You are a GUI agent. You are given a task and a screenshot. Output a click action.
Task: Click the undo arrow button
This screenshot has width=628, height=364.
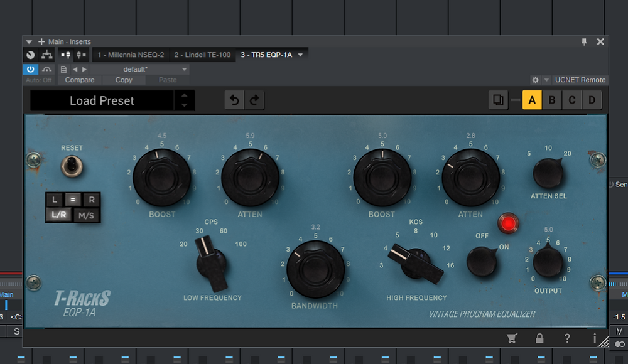click(235, 100)
